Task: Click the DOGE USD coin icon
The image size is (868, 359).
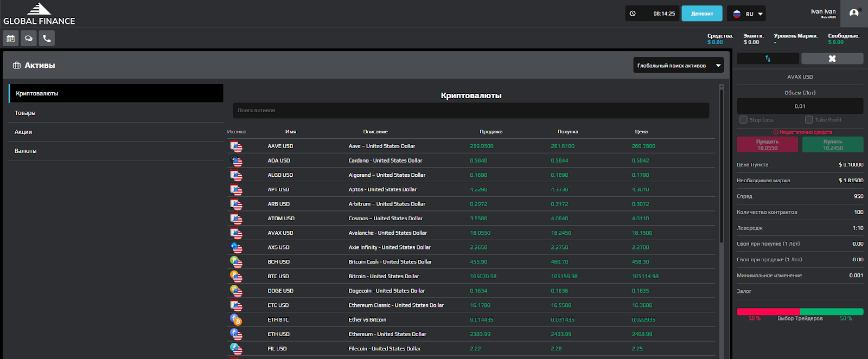Action: pos(236,291)
